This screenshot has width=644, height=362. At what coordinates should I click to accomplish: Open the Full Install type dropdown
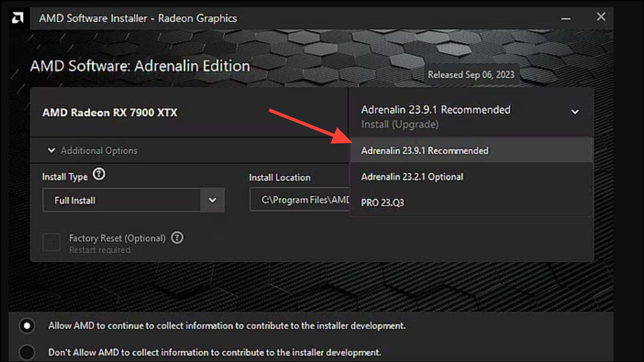pyautogui.click(x=133, y=200)
